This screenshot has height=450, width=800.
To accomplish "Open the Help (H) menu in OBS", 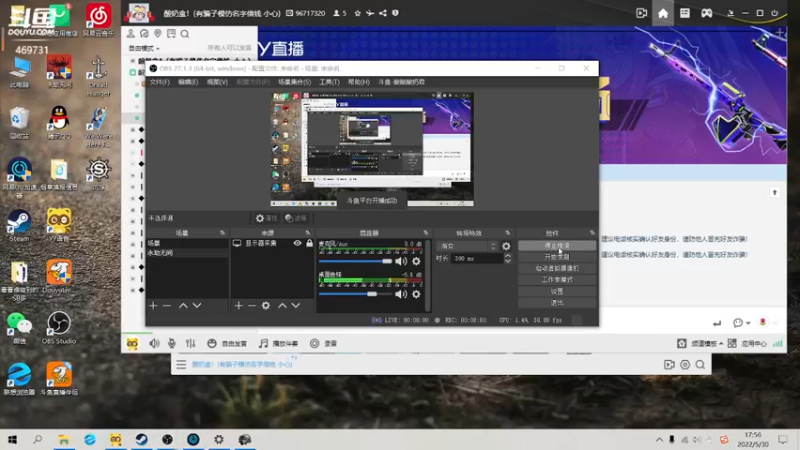I will pyautogui.click(x=359, y=82).
